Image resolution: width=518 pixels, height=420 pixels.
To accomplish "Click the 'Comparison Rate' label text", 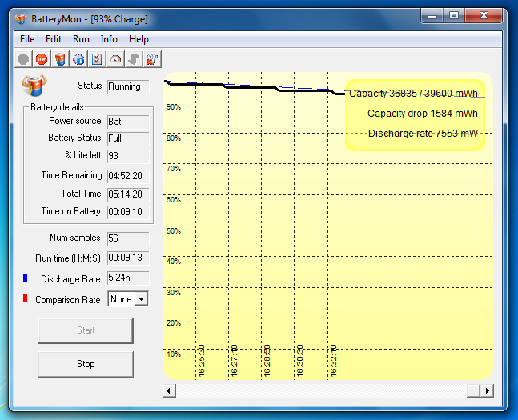I will (x=68, y=300).
